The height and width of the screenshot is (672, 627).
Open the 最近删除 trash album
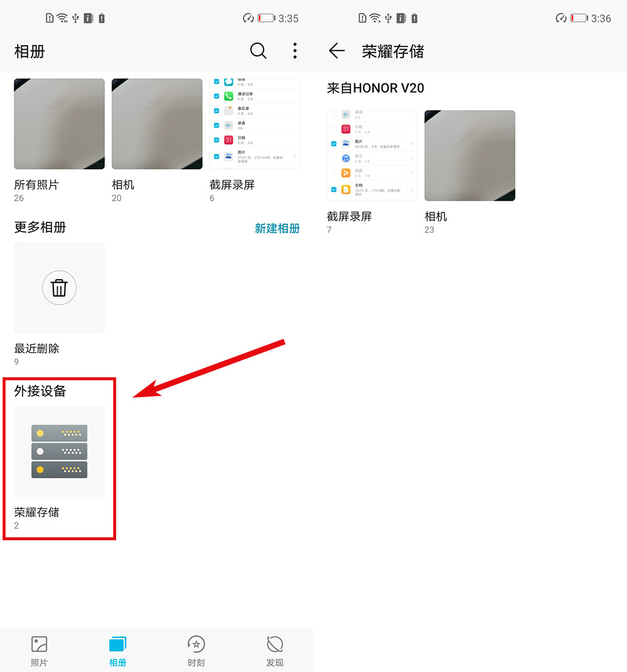click(60, 288)
